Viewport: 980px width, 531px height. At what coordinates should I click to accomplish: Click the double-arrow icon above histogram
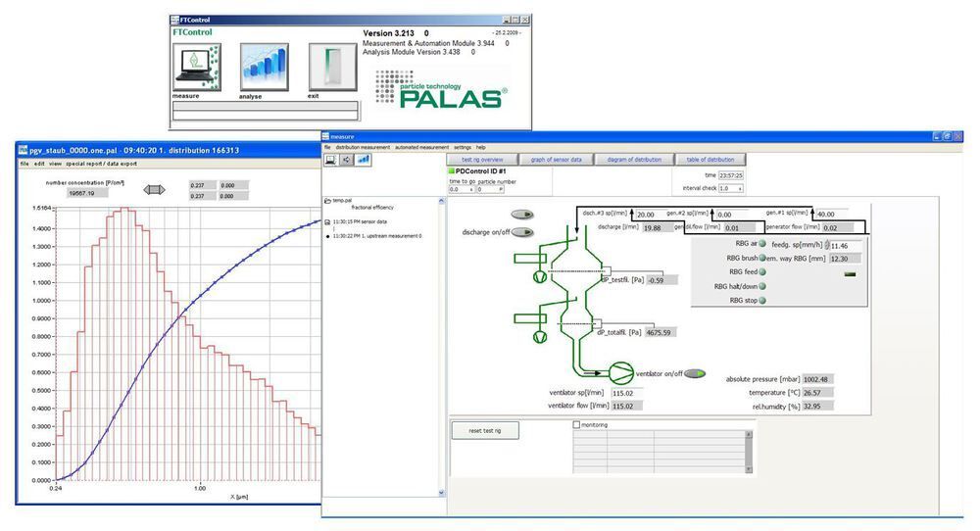tap(155, 189)
